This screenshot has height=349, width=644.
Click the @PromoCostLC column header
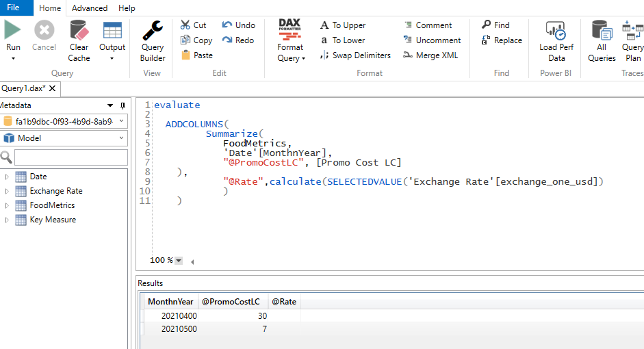click(233, 302)
